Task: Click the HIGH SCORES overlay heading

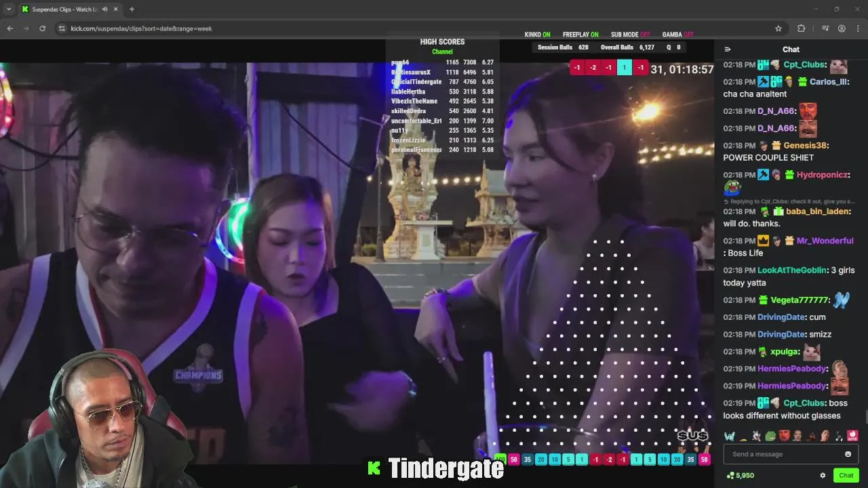Action: point(442,42)
